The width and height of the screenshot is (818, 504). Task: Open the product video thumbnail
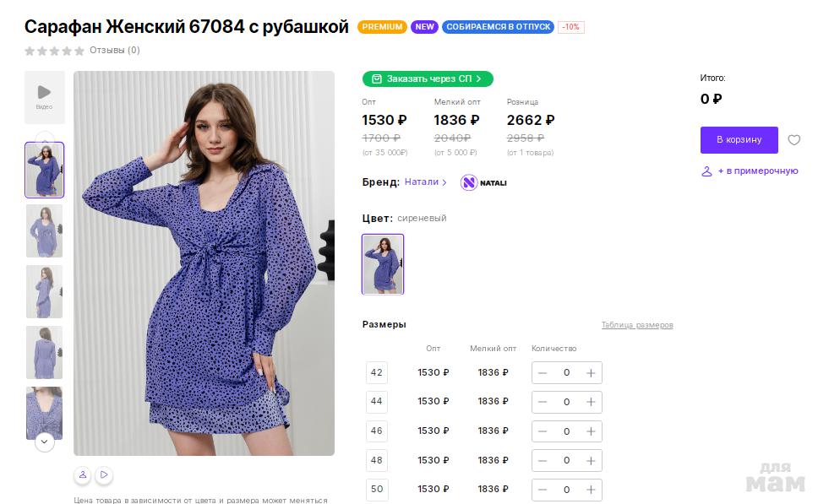tap(44, 97)
